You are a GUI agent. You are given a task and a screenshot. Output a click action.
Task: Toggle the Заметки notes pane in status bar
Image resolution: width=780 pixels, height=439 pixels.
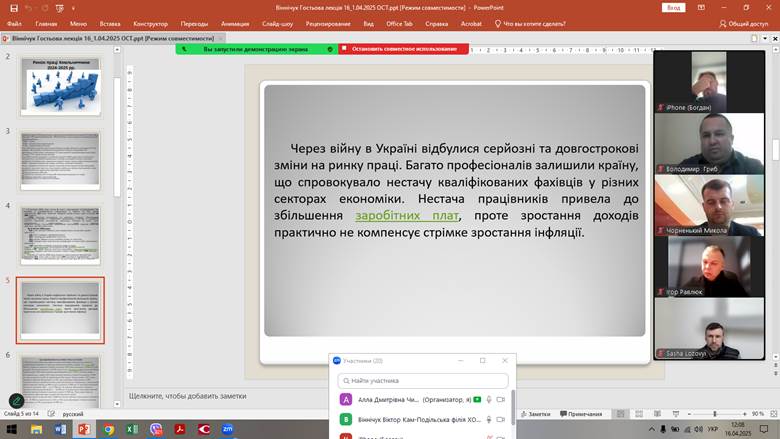point(535,414)
